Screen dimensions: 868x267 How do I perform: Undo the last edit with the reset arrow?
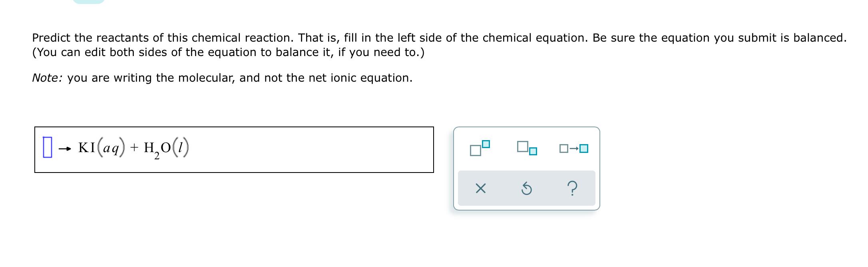click(527, 188)
